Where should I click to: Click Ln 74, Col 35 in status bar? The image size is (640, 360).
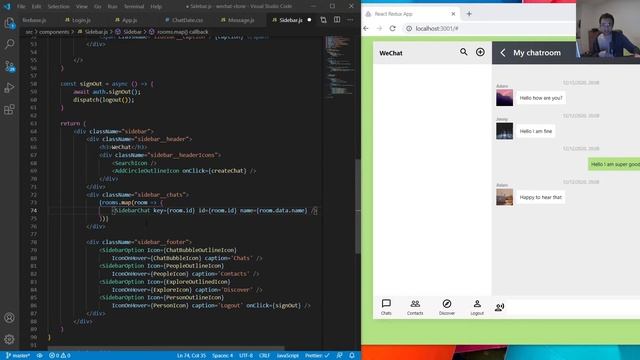(x=191, y=356)
